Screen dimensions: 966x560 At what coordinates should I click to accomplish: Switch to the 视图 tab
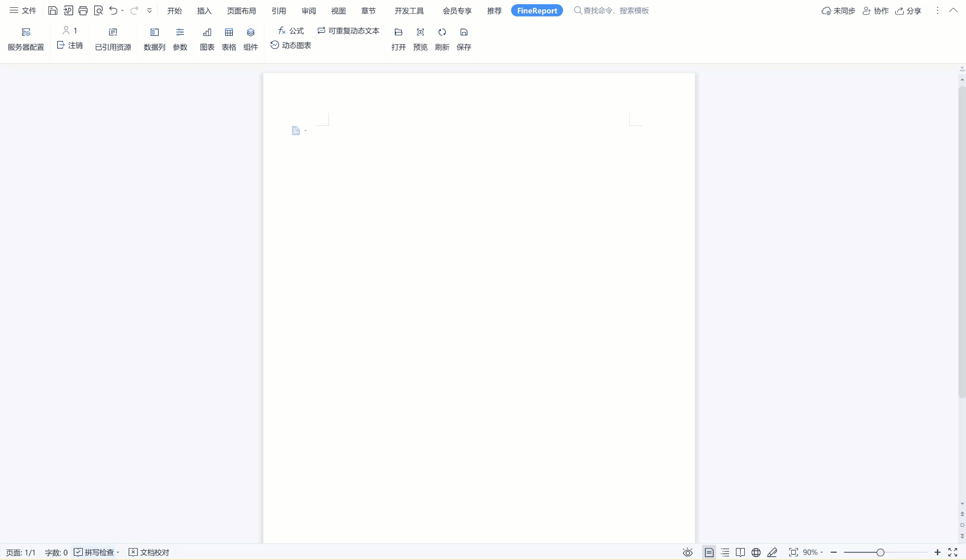coord(338,10)
